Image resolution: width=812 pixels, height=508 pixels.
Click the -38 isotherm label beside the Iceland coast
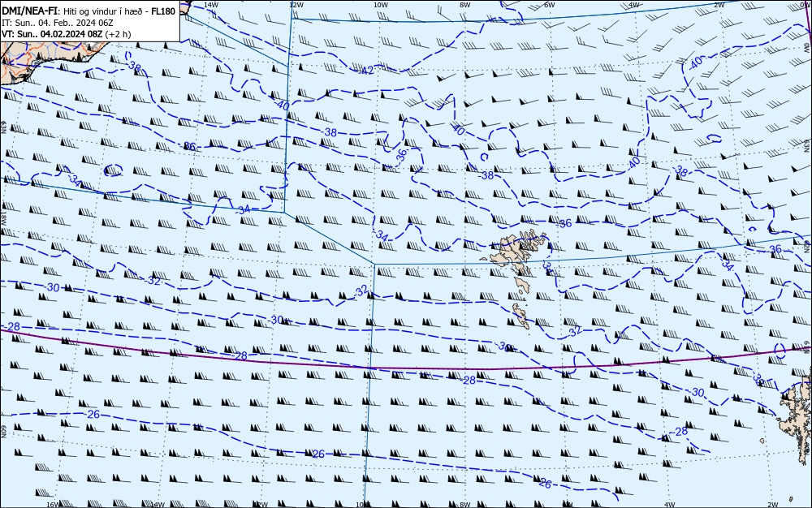tap(134, 66)
